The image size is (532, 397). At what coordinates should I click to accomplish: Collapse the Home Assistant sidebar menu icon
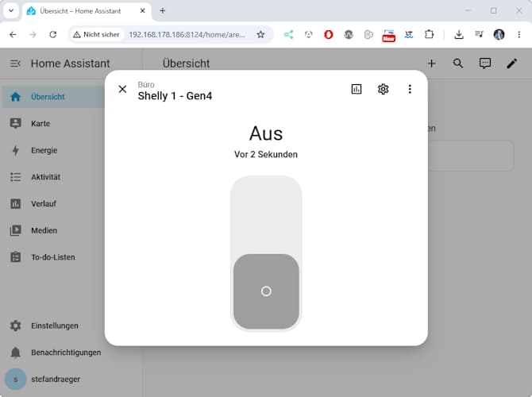coord(15,64)
